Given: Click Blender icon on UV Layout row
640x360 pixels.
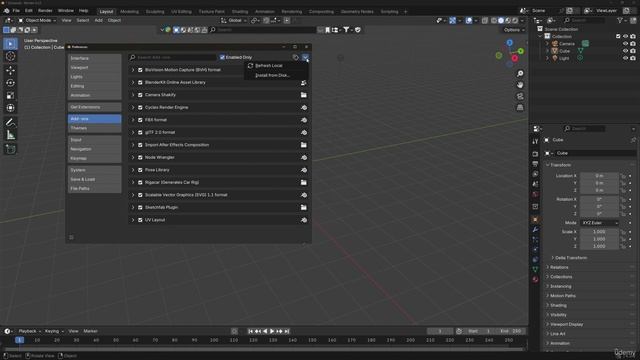Looking at the screenshot, I should pyautogui.click(x=304, y=220).
